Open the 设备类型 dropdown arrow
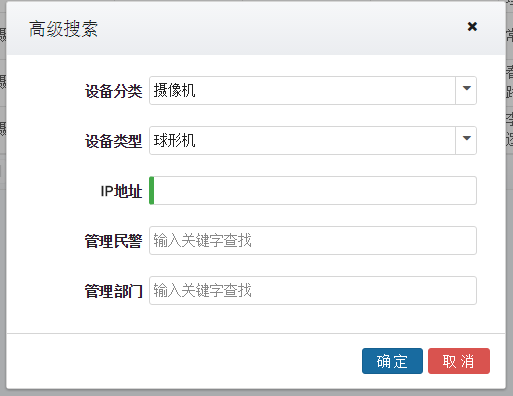This screenshot has height=396, width=513. [x=466, y=140]
